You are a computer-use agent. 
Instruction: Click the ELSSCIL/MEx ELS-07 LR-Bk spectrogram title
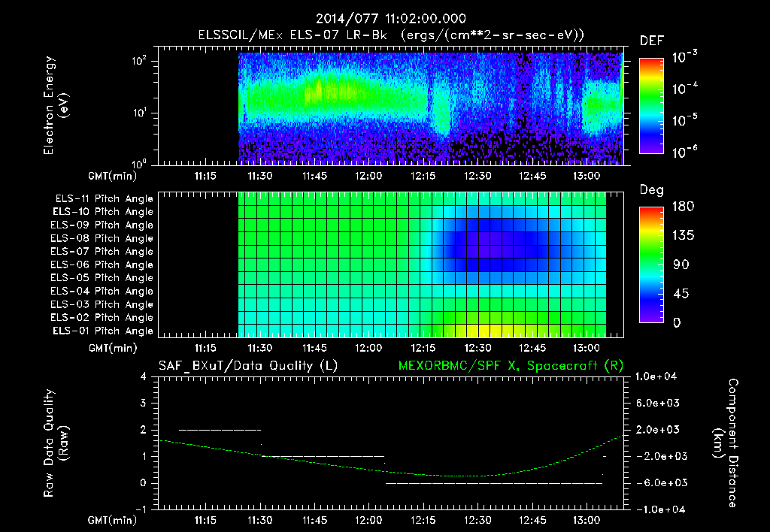tap(391, 35)
